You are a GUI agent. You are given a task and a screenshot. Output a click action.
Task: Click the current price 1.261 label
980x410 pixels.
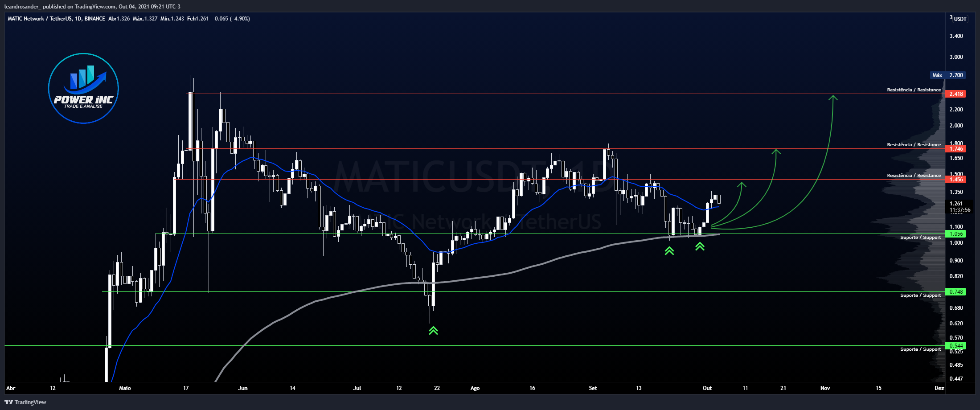(x=956, y=204)
